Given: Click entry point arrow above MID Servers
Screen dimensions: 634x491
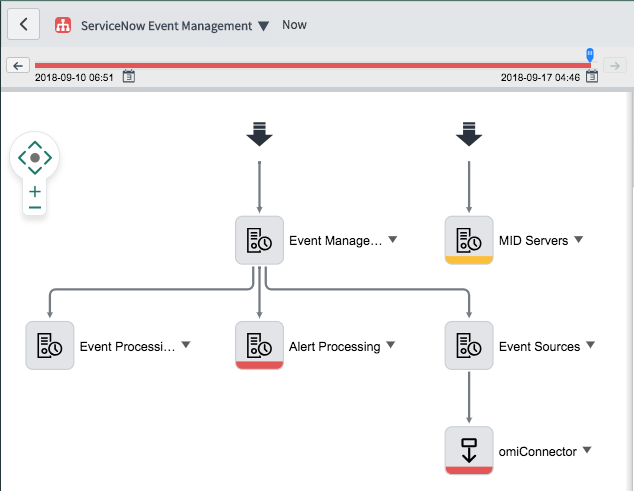Looking at the screenshot, I should 469,134.
